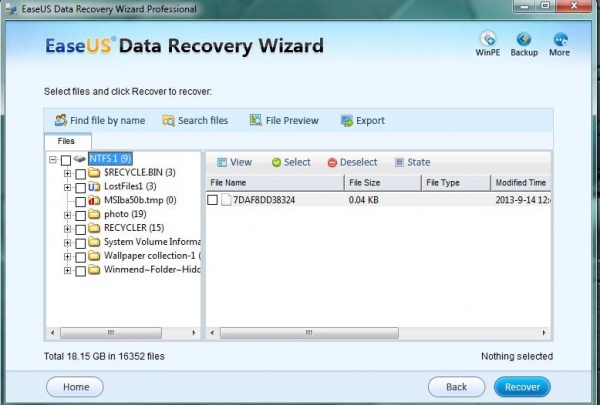Tick the RECYCLER folder checkbox
This screenshot has width=600, height=405.
click(80, 229)
